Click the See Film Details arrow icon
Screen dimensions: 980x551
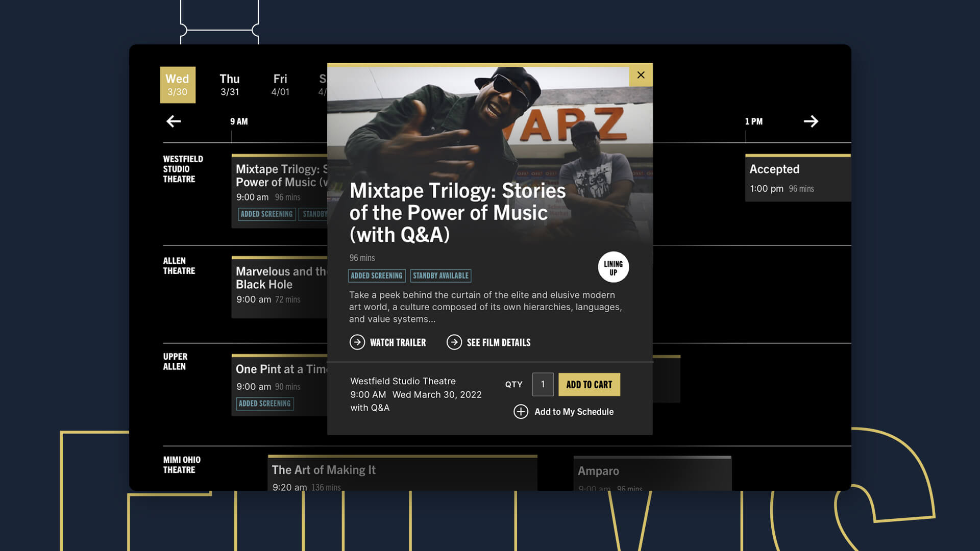[x=454, y=342]
